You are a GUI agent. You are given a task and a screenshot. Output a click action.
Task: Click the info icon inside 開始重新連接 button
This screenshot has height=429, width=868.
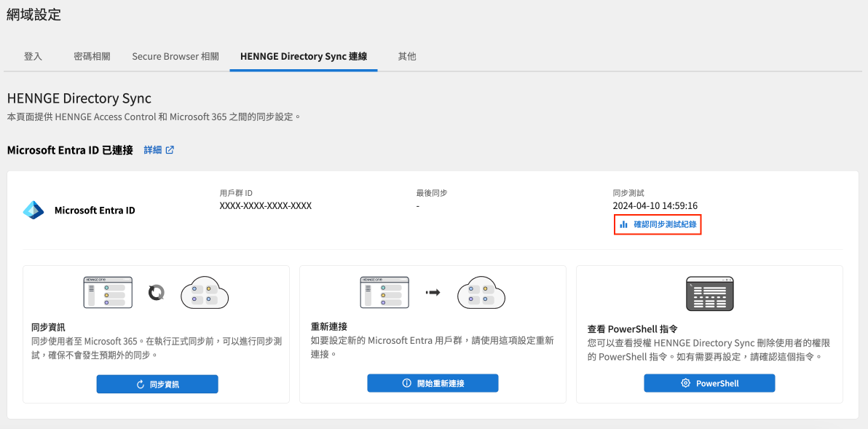407,383
